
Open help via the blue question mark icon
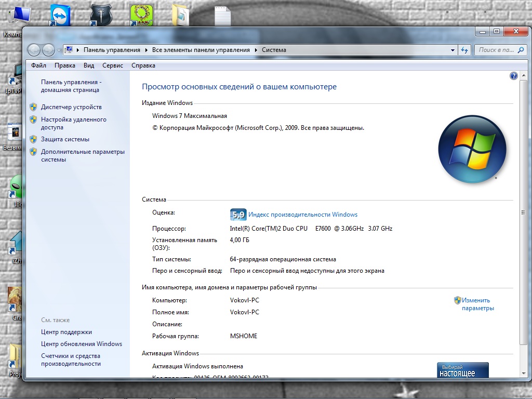(x=514, y=76)
